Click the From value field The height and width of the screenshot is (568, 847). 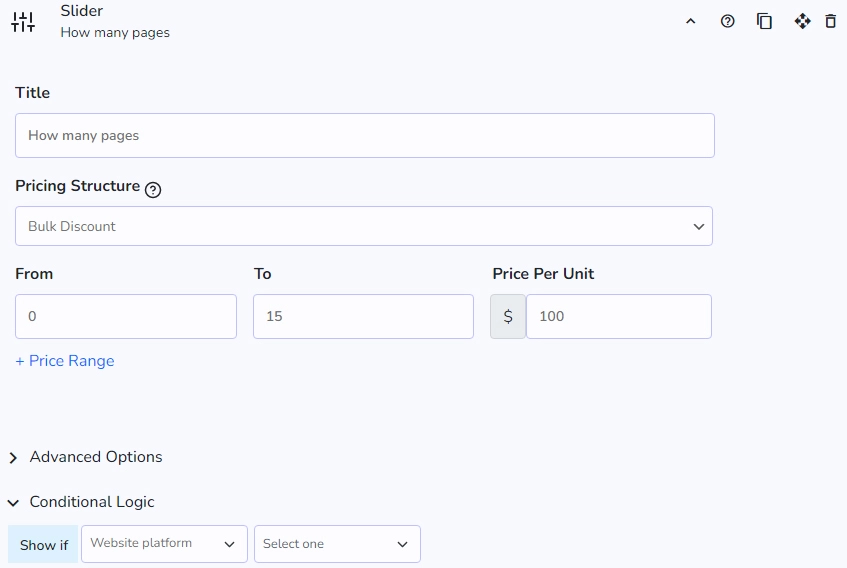tap(126, 316)
